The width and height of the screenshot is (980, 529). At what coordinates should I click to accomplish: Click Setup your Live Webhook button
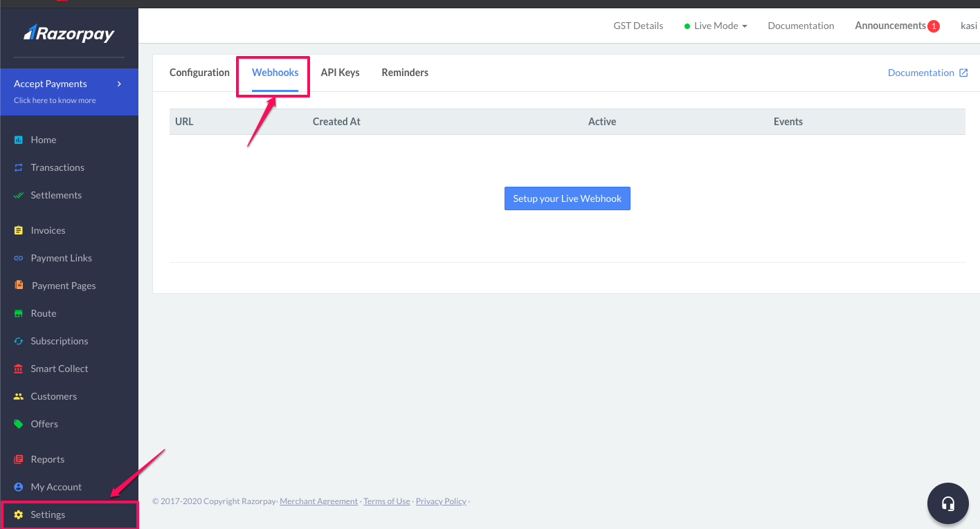(x=568, y=198)
